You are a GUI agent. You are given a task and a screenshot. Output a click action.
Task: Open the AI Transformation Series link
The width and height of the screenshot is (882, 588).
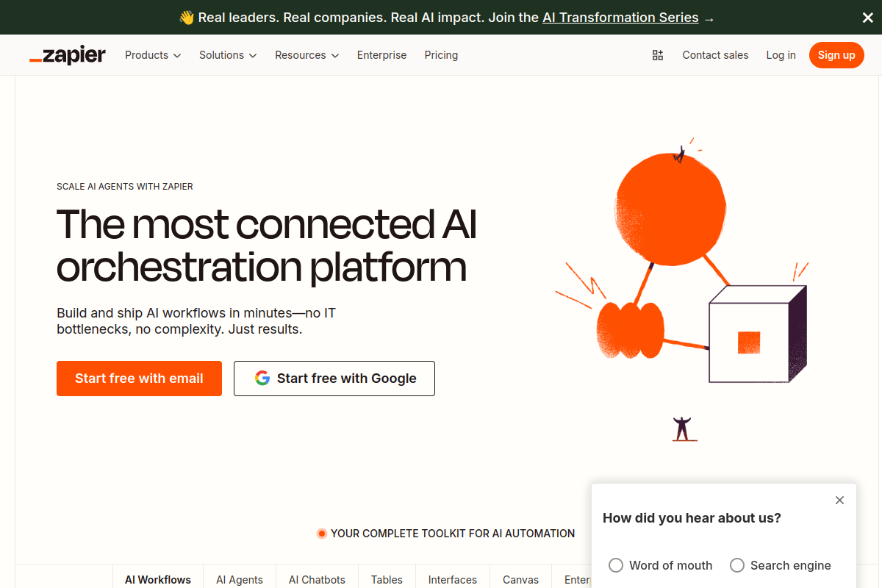click(x=620, y=17)
